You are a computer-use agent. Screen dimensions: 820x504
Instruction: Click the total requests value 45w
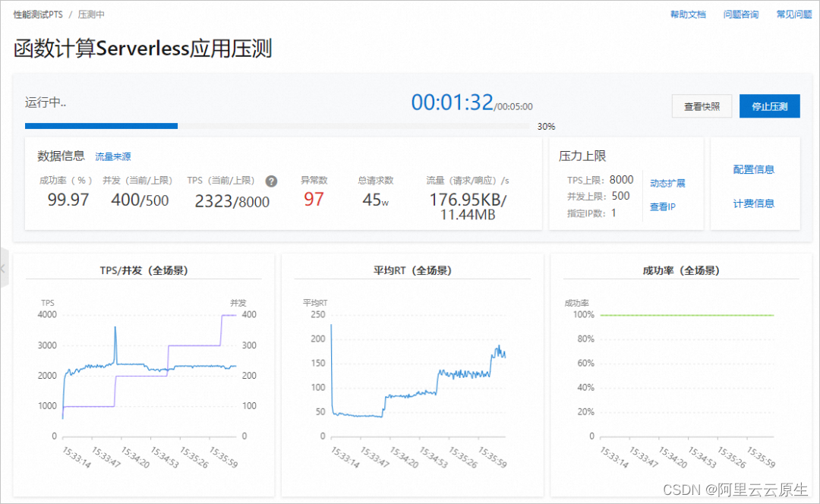coord(376,200)
